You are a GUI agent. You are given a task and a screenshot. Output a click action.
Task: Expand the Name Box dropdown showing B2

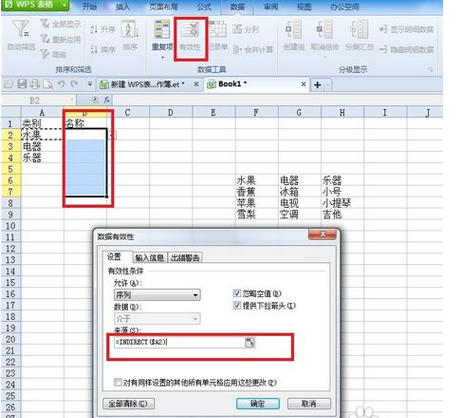pos(72,100)
